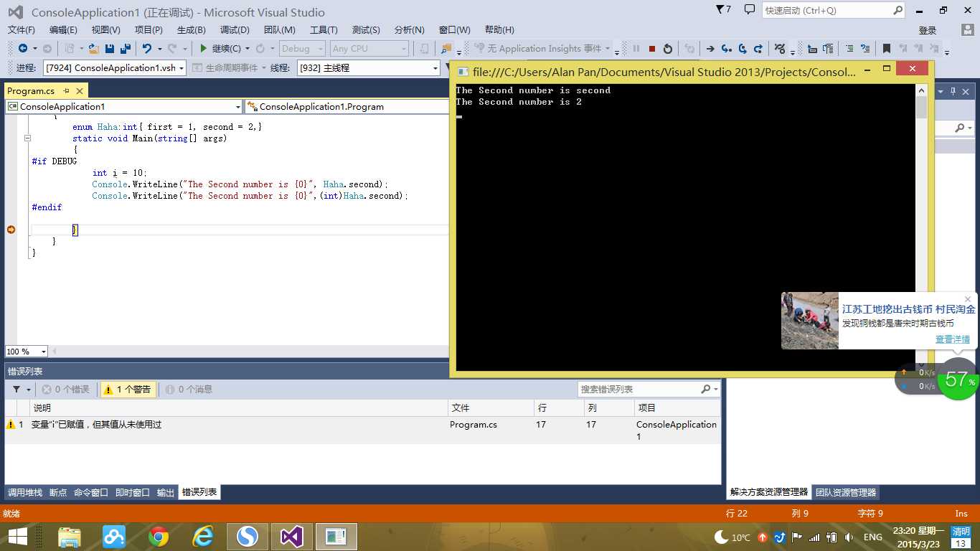980x551 pixels.
Task: Click the Step Into icon
Action: click(726, 49)
